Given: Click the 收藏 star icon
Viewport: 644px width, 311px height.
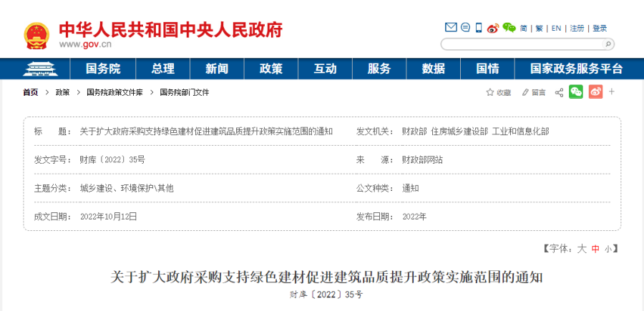Looking at the screenshot, I should point(489,92).
